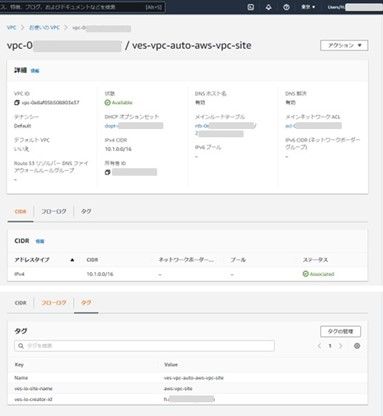Image resolution: width=383 pixels, height=416 pixels.
Task: Open the help question mark icon
Action: pyautogui.click(x=286, y=7)
